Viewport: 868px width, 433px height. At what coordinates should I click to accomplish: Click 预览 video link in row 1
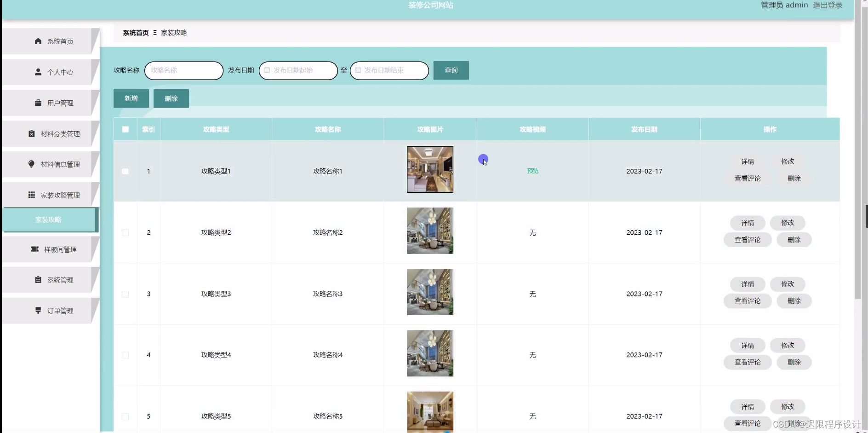[x=533, y=171]
